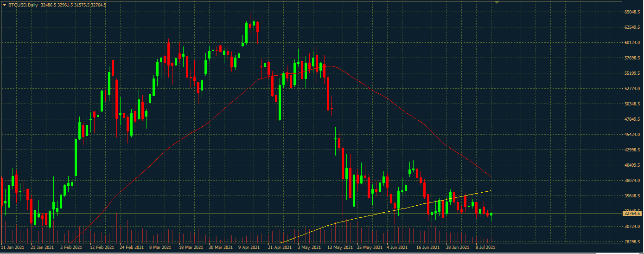
Task: Click the 12 Feb 2021 date label
Action: (102, 248)
